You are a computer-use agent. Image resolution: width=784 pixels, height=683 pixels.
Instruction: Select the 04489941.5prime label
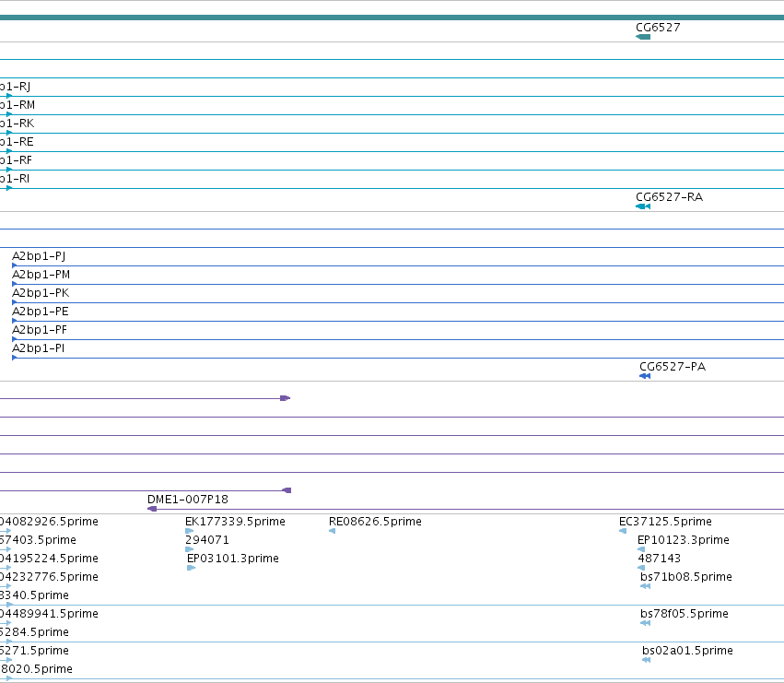[49, 614]
